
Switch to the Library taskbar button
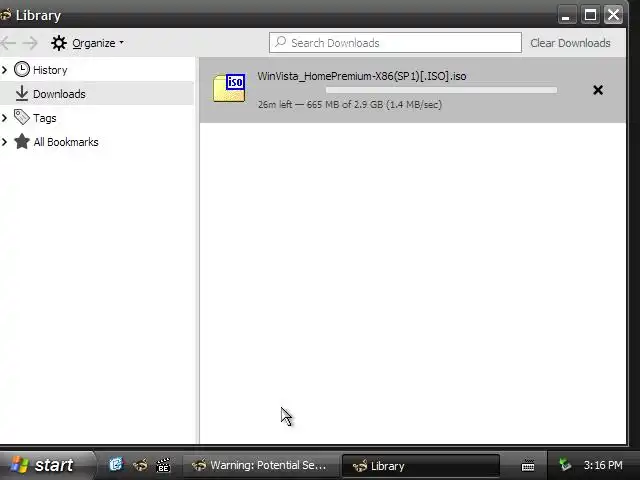coord(420,466)
